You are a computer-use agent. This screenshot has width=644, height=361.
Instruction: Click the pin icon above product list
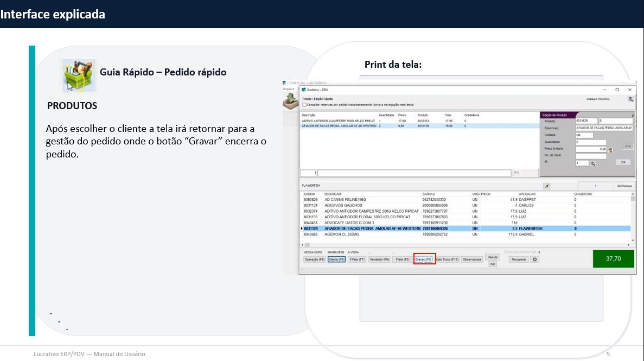[547, 186]
